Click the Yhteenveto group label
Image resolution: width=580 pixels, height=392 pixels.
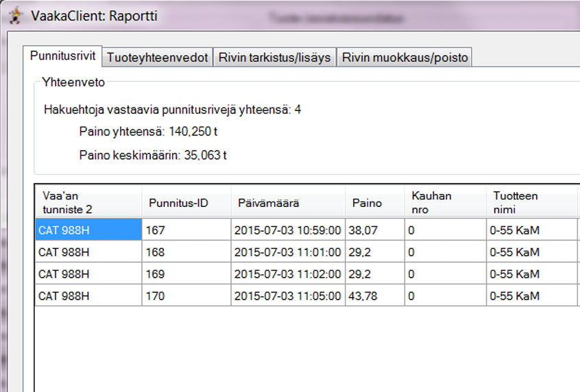pyautogui.click(x=73, y=82)
